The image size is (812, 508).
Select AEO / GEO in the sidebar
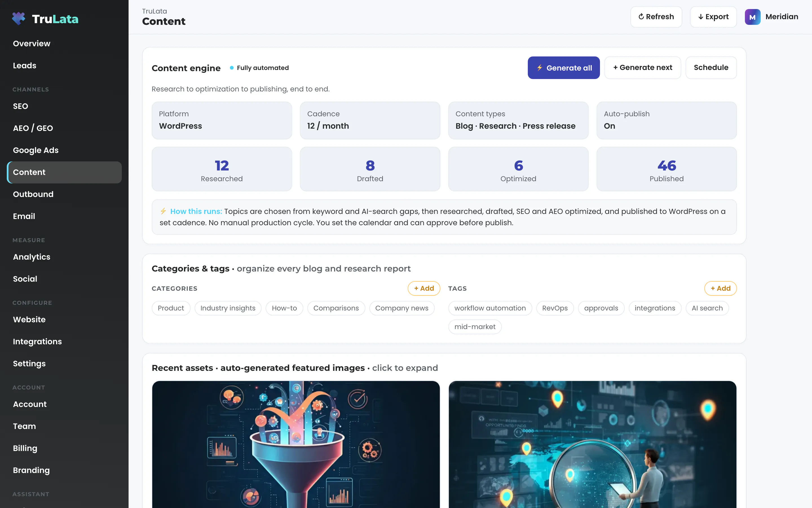64,128
